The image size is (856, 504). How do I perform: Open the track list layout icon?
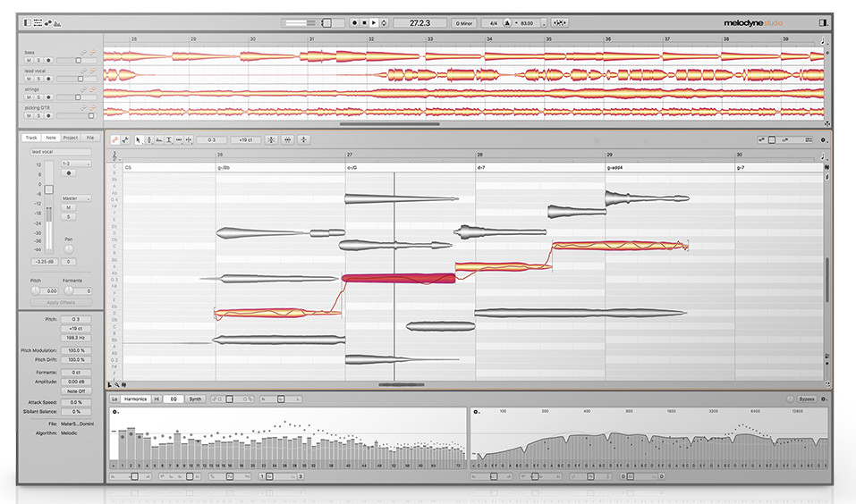(x=38, y=23)
